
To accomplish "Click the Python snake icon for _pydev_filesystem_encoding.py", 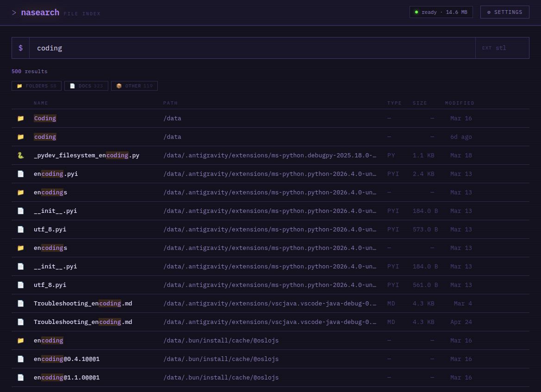I will (x=21, y=156).
